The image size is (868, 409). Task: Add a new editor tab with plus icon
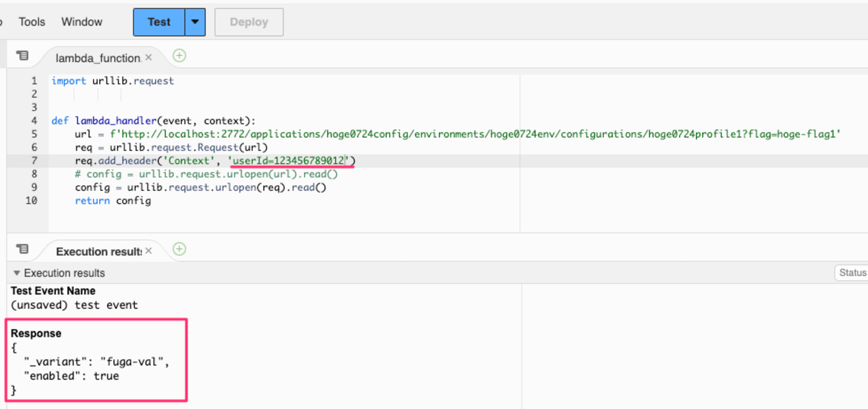pos(179,56)
